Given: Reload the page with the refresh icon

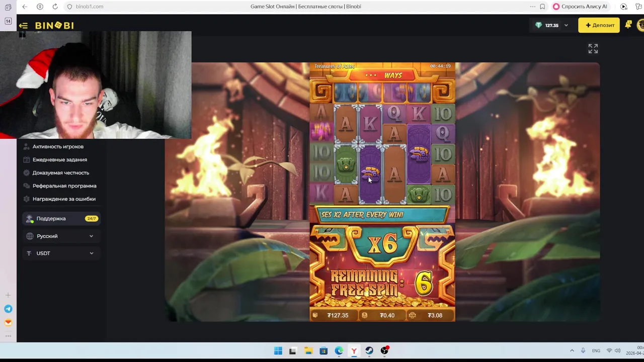Looking at the screenshot, I should click(55, 7).
